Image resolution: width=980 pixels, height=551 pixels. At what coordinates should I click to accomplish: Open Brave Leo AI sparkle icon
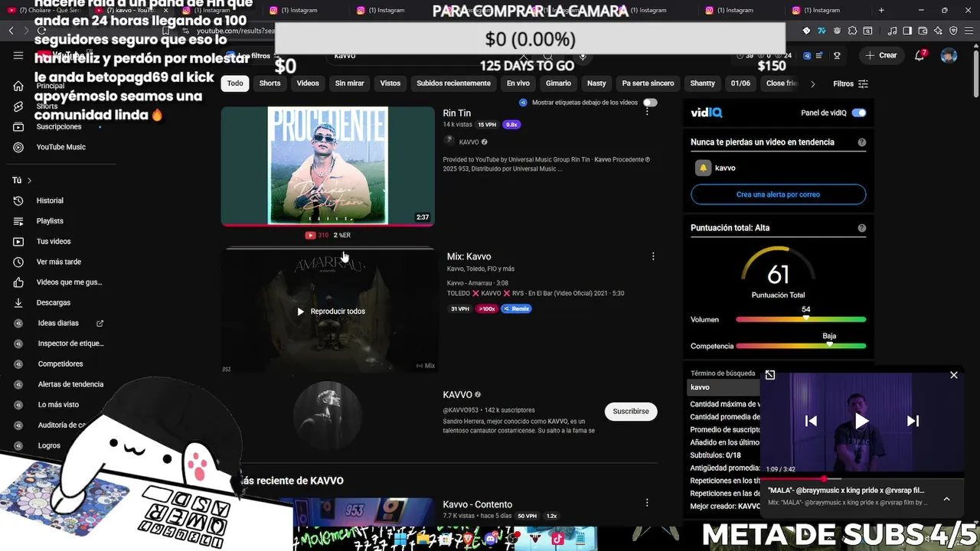(938, 31)
